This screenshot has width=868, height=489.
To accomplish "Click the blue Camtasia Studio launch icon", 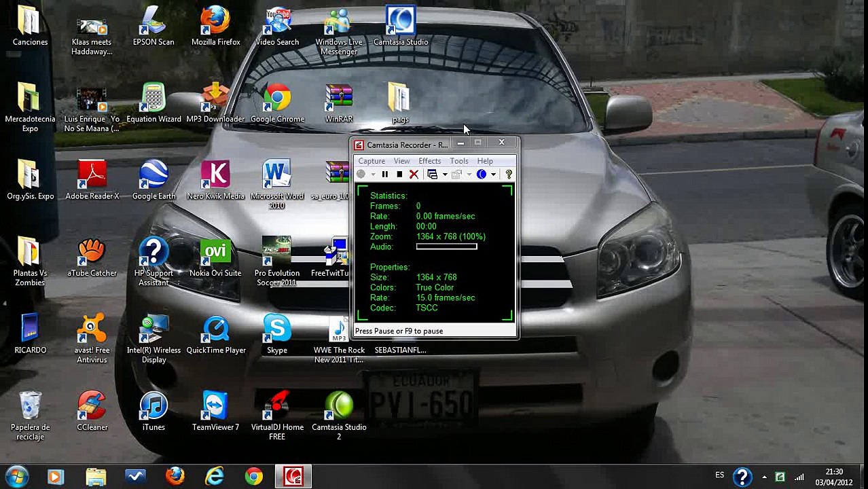I will point(482,175).
